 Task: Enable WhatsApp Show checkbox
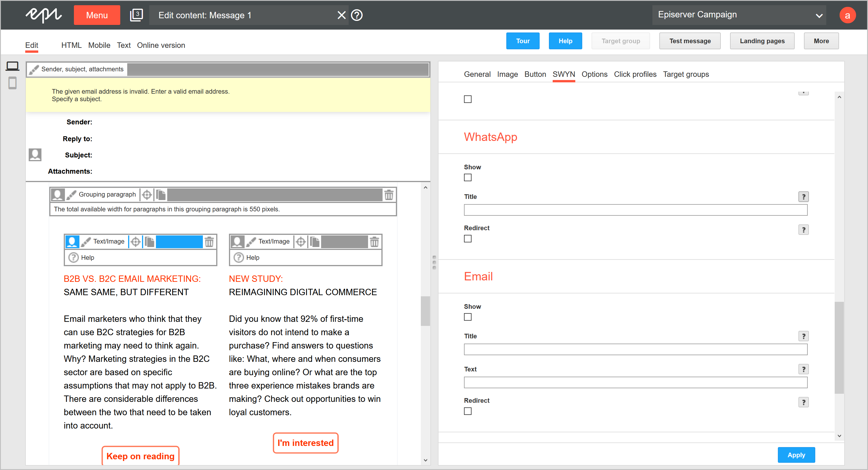click(467, 177)
